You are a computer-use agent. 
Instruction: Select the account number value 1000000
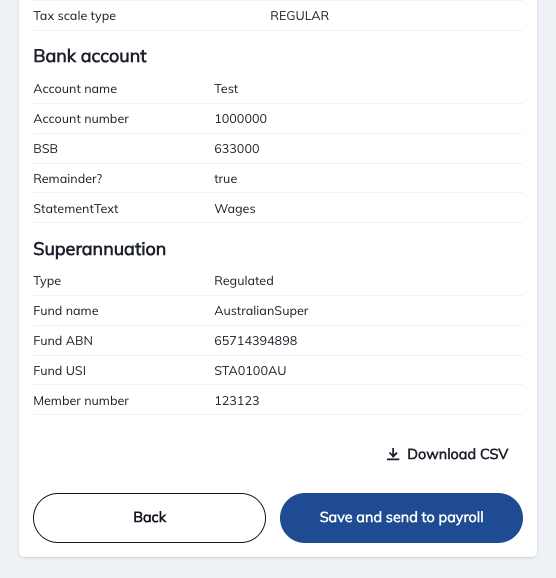[240, 119]
